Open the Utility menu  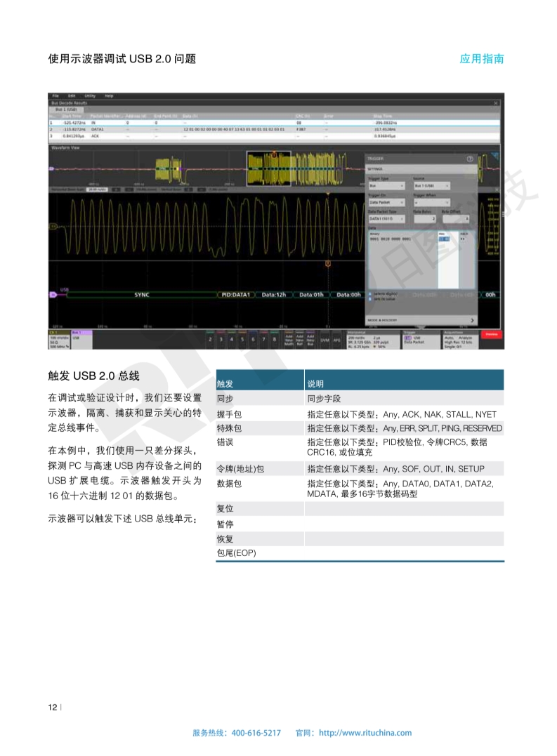point(90,95)
